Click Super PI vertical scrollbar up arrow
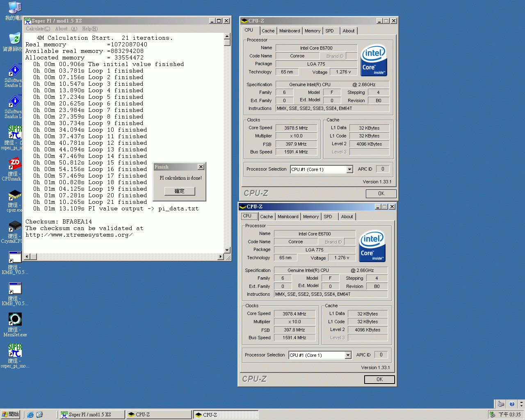The image size is (525, 420). coord(227,37)
